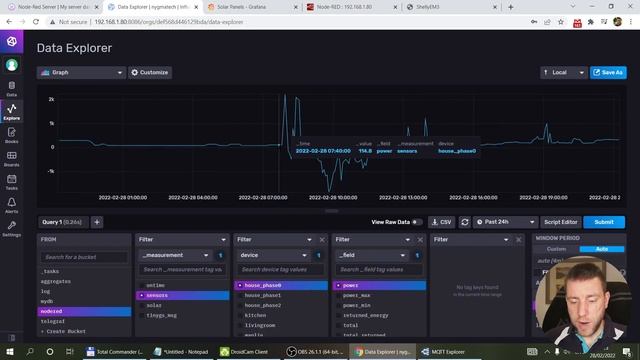Open the Past 24h time range dropdown
Image resolution: width=640 pixels, height=360 pixels.
click(505, 222)
